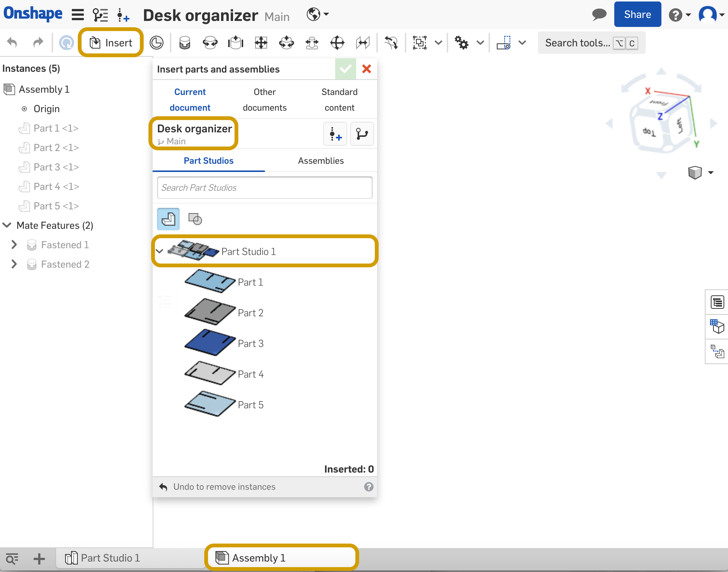Open the BOM table panel icon

(x=717, y=302)
